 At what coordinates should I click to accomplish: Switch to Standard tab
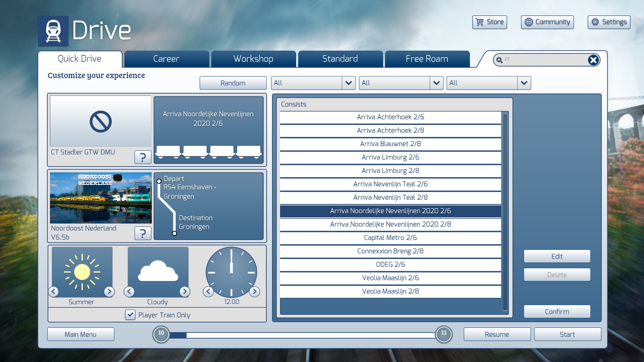pyautogui.click(x=340, y=59)
